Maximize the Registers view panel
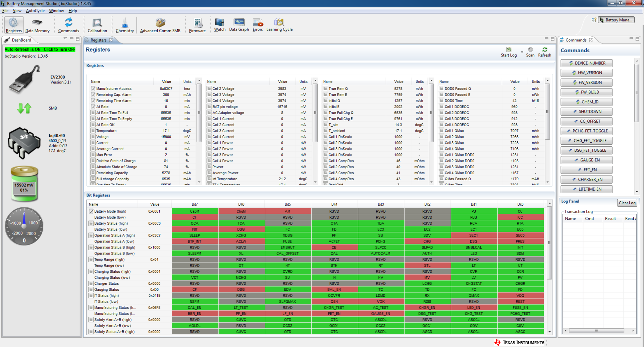 552,39
